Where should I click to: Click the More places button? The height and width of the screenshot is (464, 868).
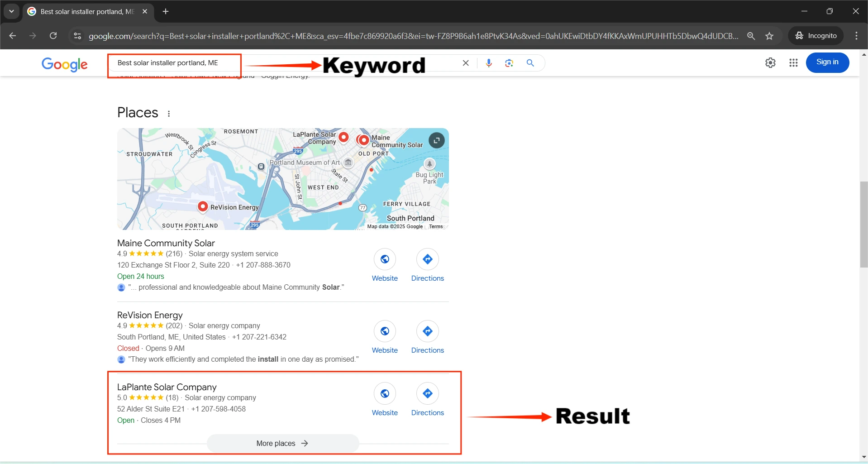pyautogui.click(x=283, y=443)
